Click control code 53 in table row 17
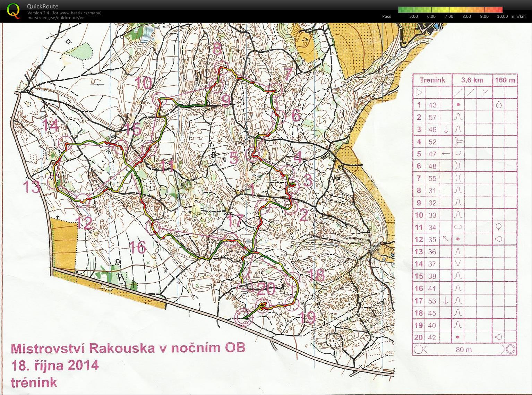The image size is (532, 395). coord(432,301)
